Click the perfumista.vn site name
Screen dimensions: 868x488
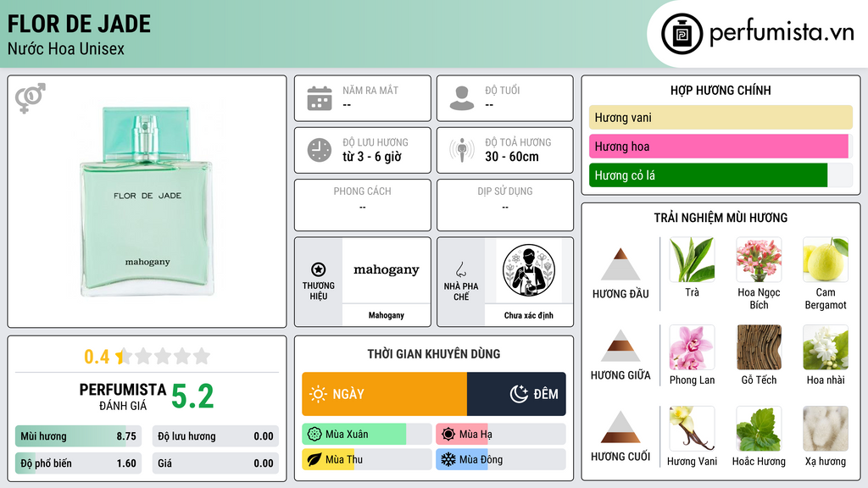(782, 32)
